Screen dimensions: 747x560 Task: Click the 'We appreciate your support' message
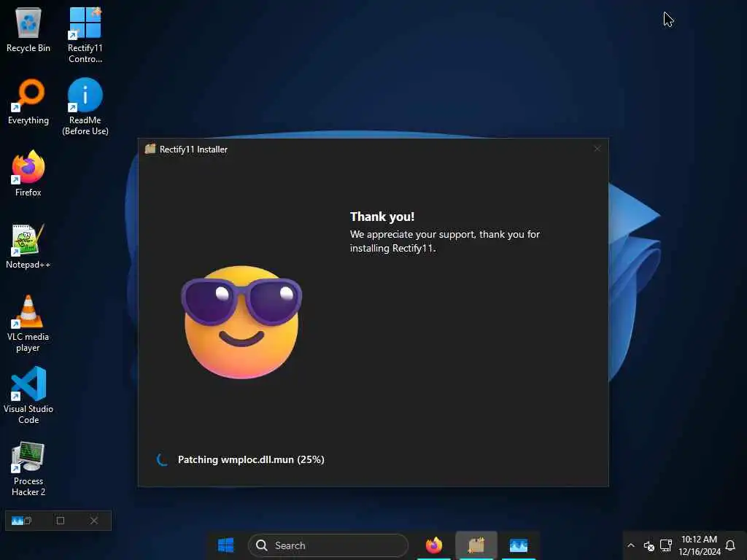[444, 241]
